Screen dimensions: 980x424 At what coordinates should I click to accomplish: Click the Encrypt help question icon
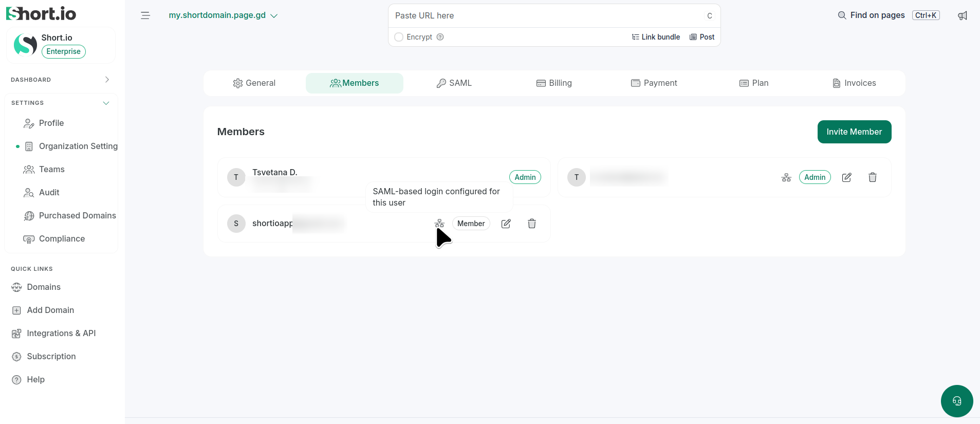[440, 37]
